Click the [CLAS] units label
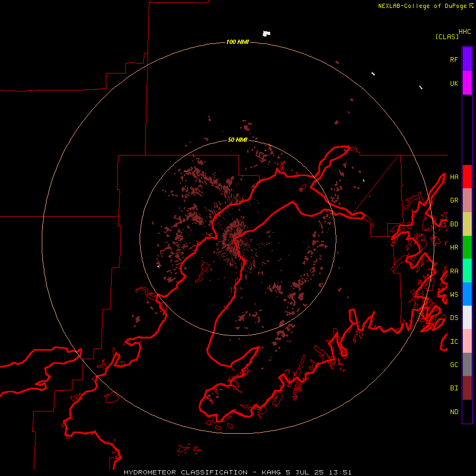The height and width of the screenshot is (476, 476). (x=447, y=36)
